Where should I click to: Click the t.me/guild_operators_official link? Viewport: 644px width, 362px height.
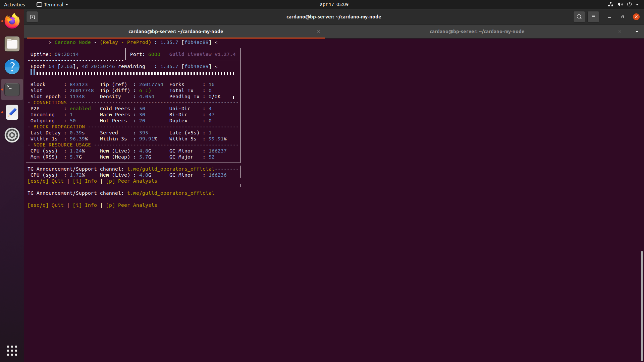171,193
